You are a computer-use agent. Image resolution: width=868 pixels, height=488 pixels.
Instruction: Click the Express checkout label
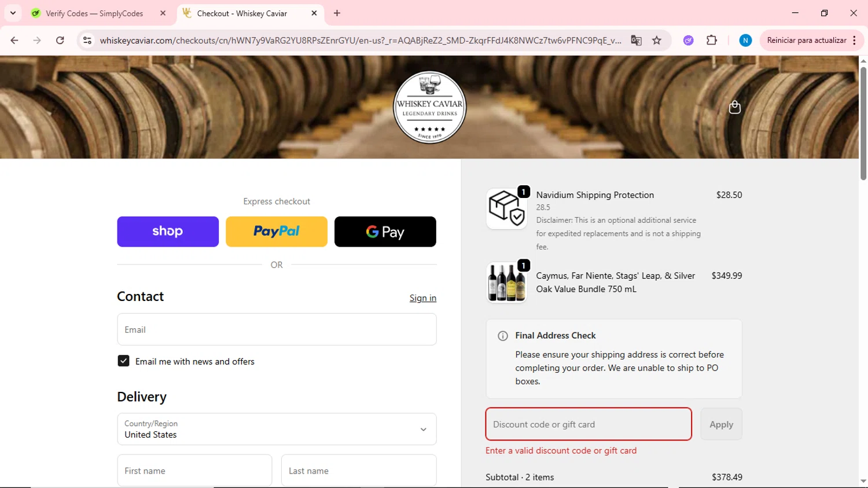tap(277, 201)
